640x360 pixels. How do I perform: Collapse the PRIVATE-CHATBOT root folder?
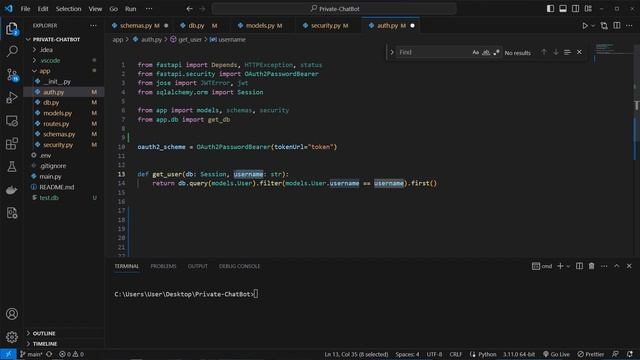(56, 40)
